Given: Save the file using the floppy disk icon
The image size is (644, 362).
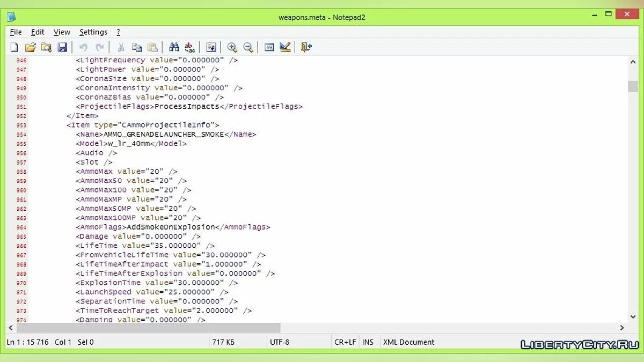Looking at the screenshot, I should point(62,47).
